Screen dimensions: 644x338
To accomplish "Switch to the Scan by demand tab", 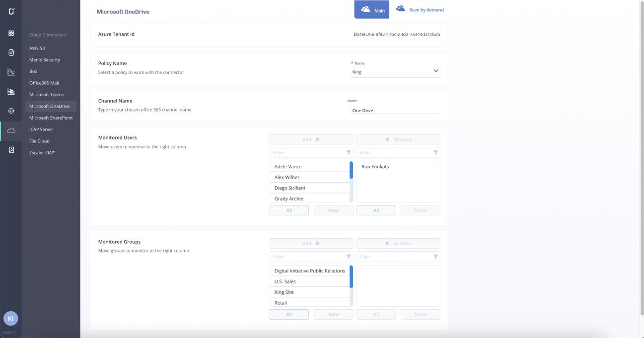I will point(420,9).
